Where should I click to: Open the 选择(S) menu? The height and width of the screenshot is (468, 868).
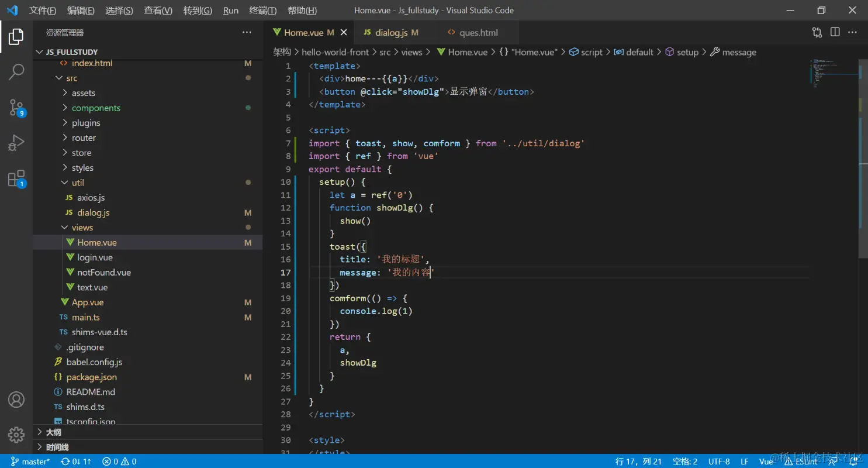click(x=119, y=11)
